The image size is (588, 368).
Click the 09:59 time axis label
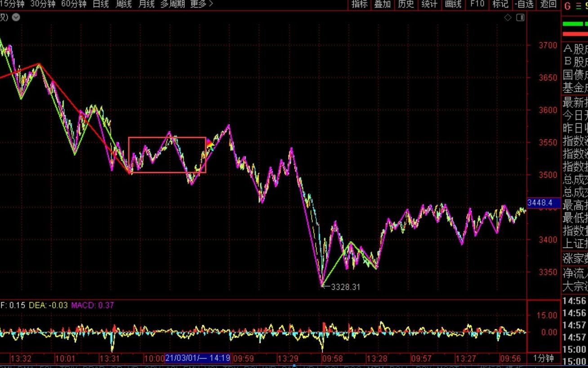(243, 359)
